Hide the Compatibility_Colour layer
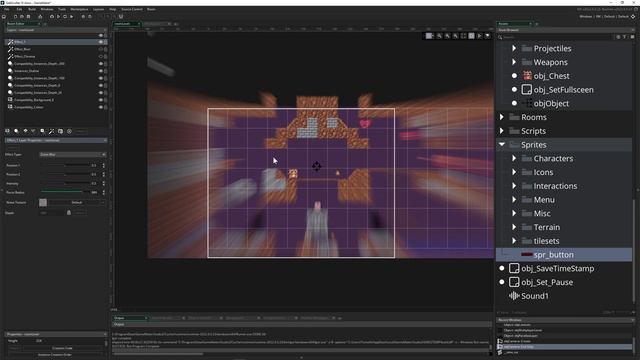This screenshot has width=640, height=360. pyautogui.click(x=100, y=107)
